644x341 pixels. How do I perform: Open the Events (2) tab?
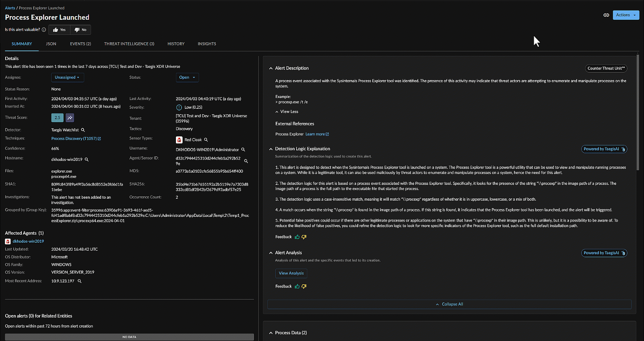tap(80, 44)
